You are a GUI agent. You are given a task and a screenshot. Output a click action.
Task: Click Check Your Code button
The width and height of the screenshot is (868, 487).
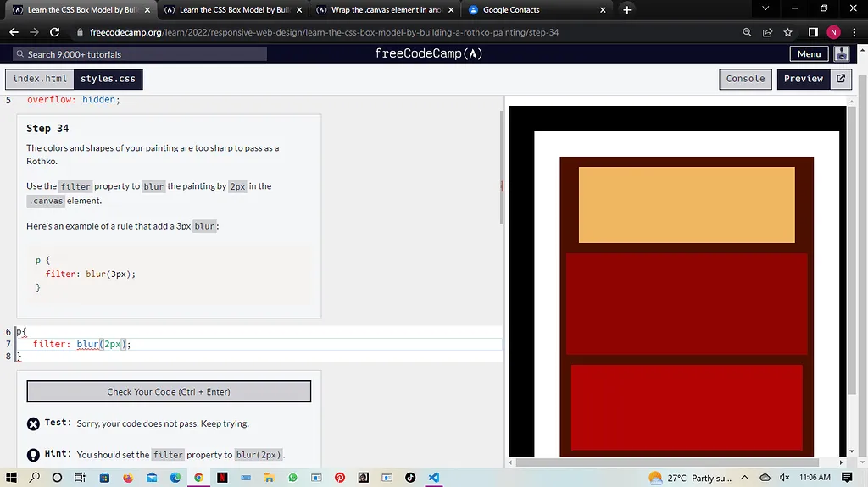click(169, 392)
